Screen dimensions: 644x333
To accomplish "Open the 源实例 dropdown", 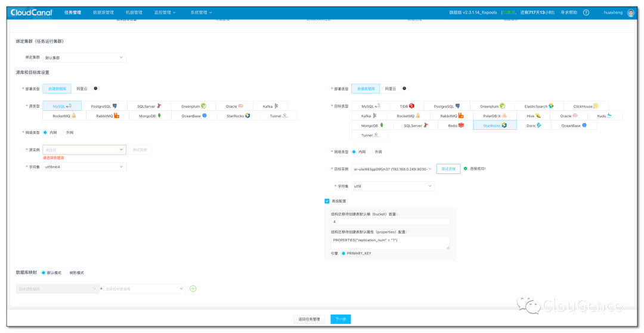I will (84, 150).
